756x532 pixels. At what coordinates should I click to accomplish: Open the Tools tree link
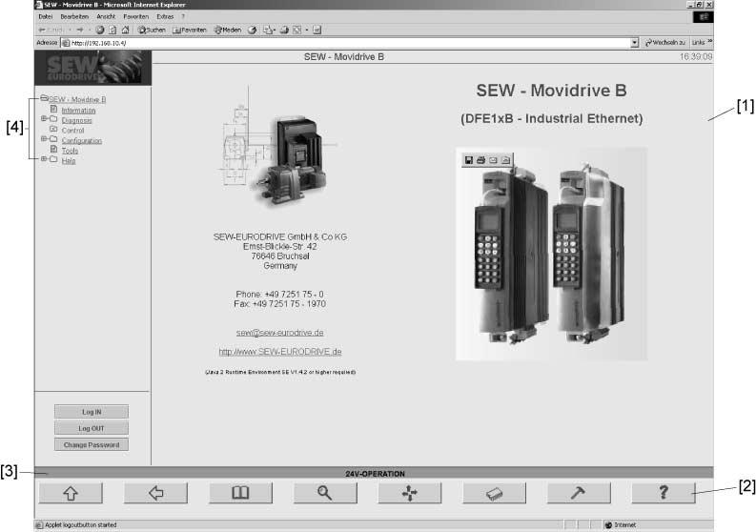click(70, 151)
